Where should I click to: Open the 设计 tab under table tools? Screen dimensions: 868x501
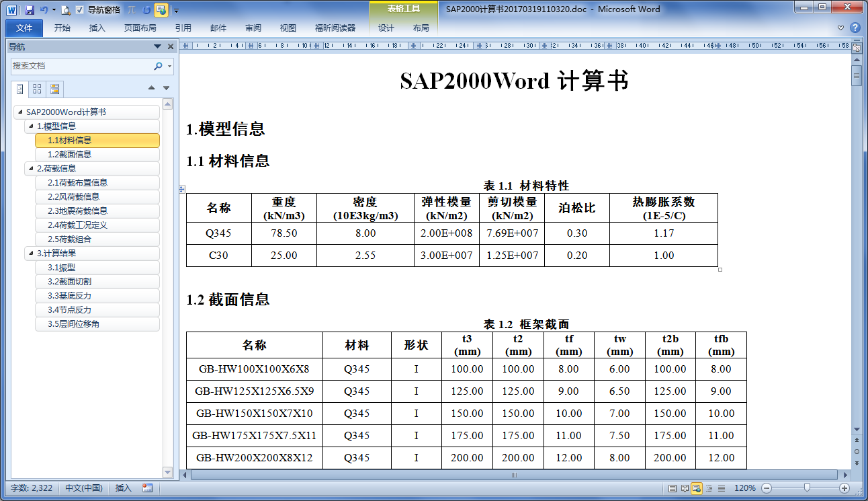(386, 28)
